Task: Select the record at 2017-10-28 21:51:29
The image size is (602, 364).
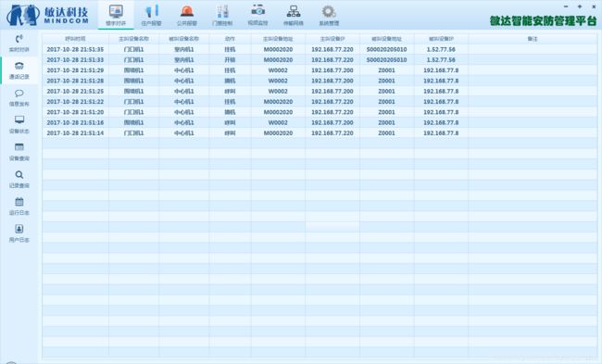Action: click(x=320, y=70)
